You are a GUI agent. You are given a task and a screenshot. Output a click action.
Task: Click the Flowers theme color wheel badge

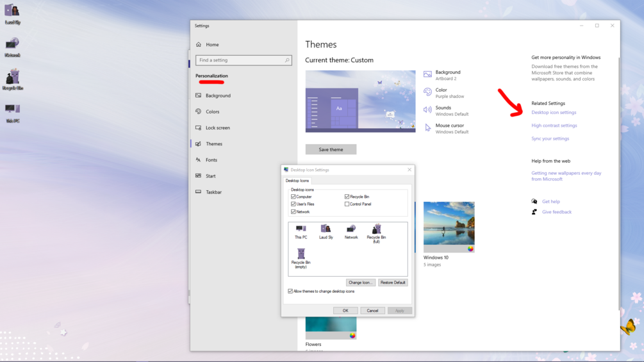[x=352, y=335]
